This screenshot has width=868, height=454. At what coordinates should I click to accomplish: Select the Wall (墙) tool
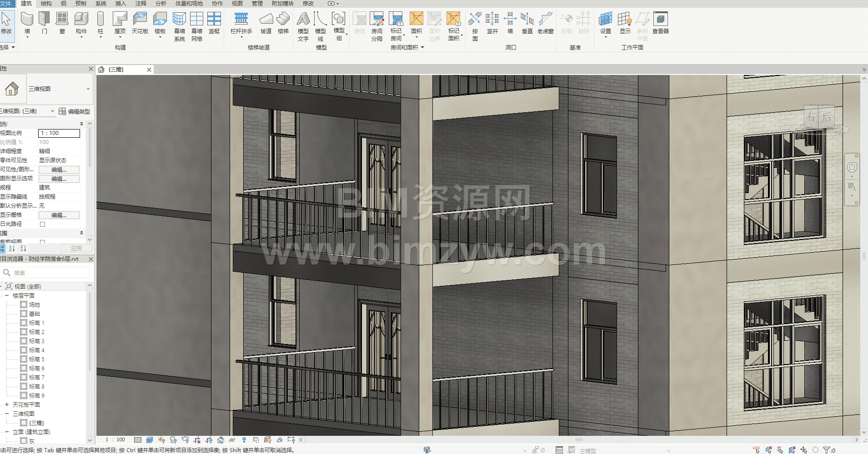(27, 24)
